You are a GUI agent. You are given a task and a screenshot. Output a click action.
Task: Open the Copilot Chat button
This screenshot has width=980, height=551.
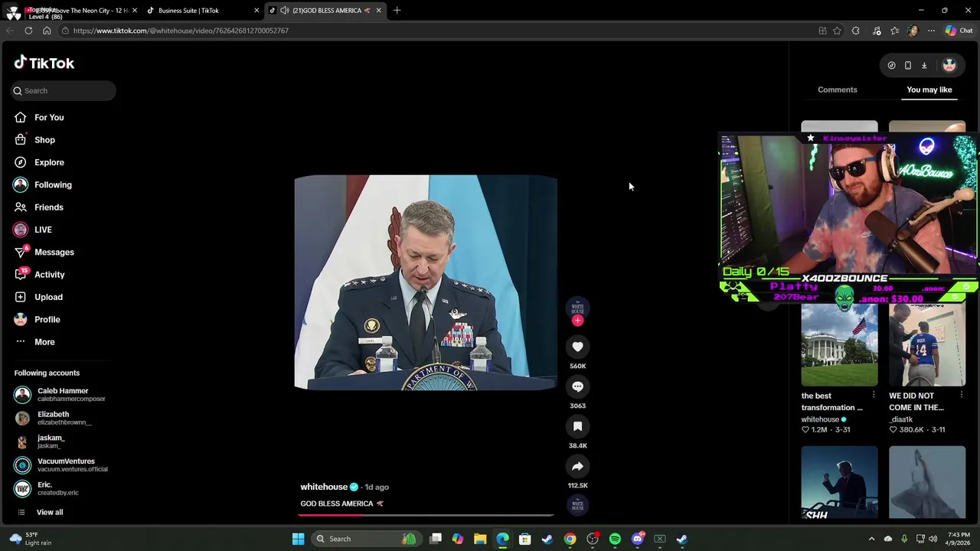click(x=959, y=31)
